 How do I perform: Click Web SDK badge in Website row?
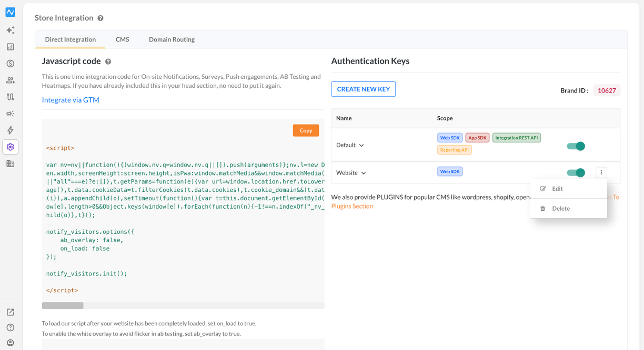coord(450,171)
